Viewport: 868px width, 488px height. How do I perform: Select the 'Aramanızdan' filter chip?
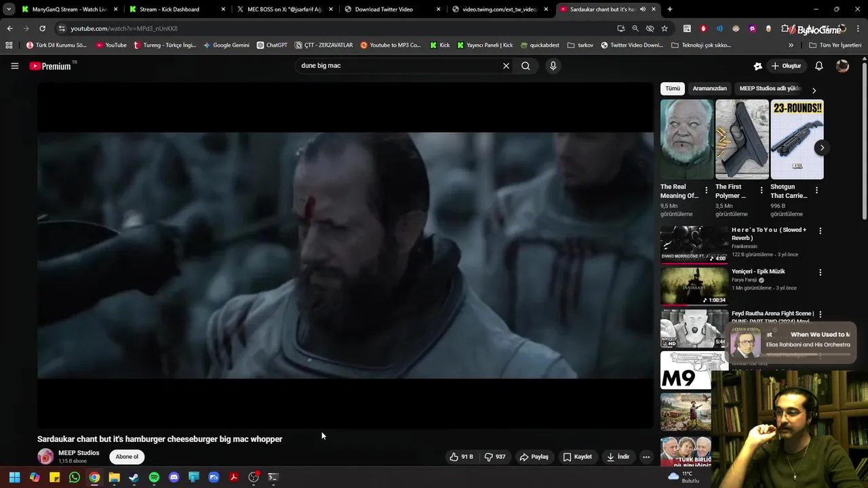(x=709, y=88)
